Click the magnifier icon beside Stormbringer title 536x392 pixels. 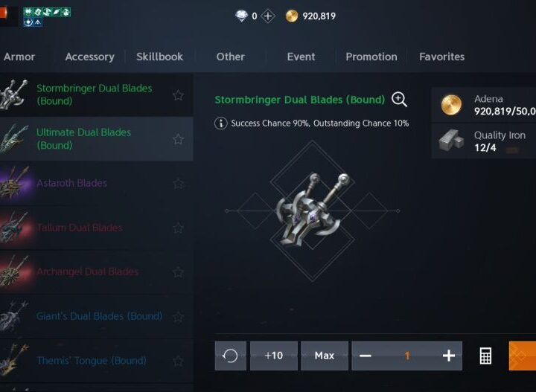tap(399, 100)
